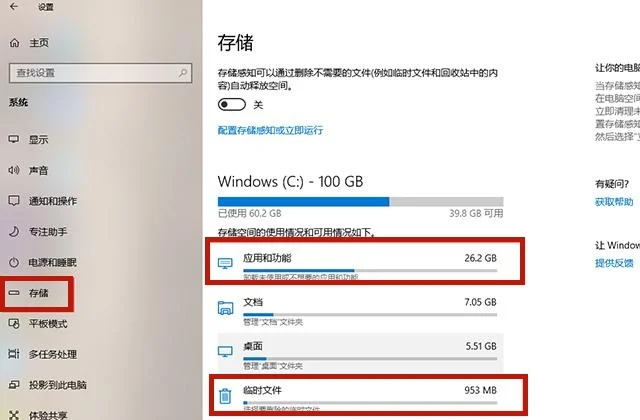This screenshot has width=640, height=420.
Task: Click the 获取帮助 link
Action: pyautogui.click(x=614, y=202)
